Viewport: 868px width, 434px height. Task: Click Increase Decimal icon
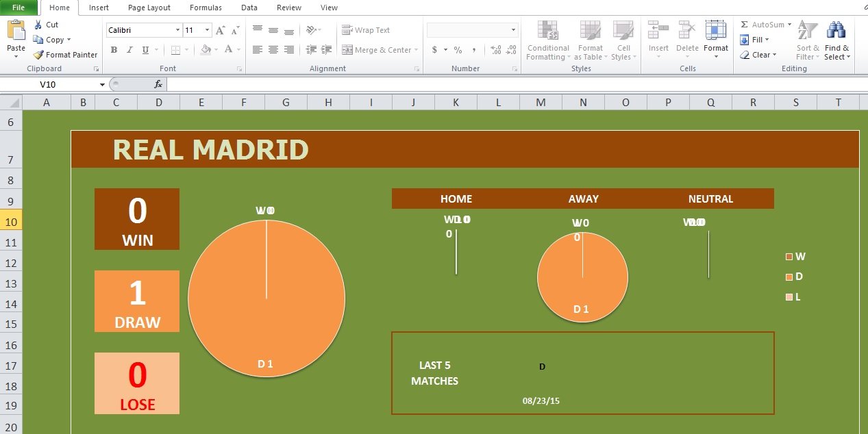(495, 50)
